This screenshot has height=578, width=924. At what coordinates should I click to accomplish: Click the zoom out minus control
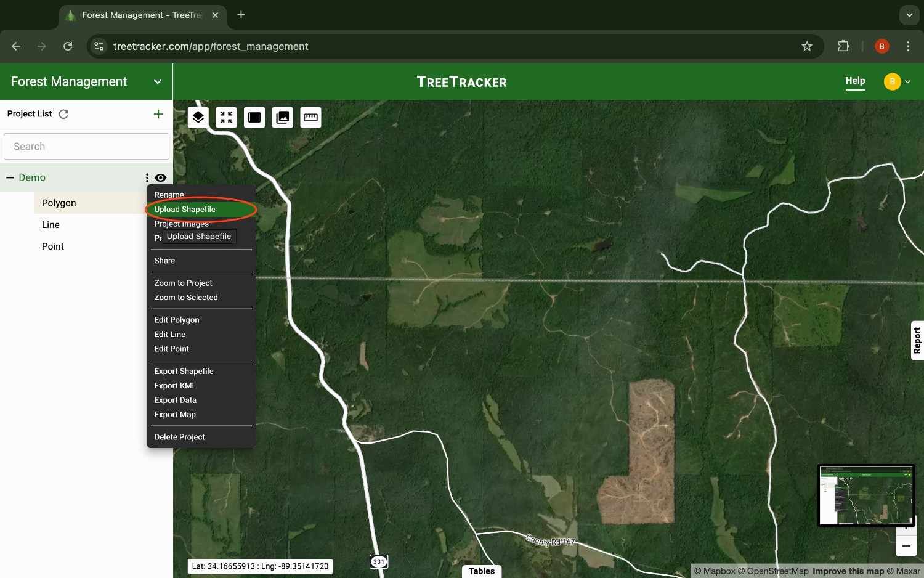pos(906,546)
